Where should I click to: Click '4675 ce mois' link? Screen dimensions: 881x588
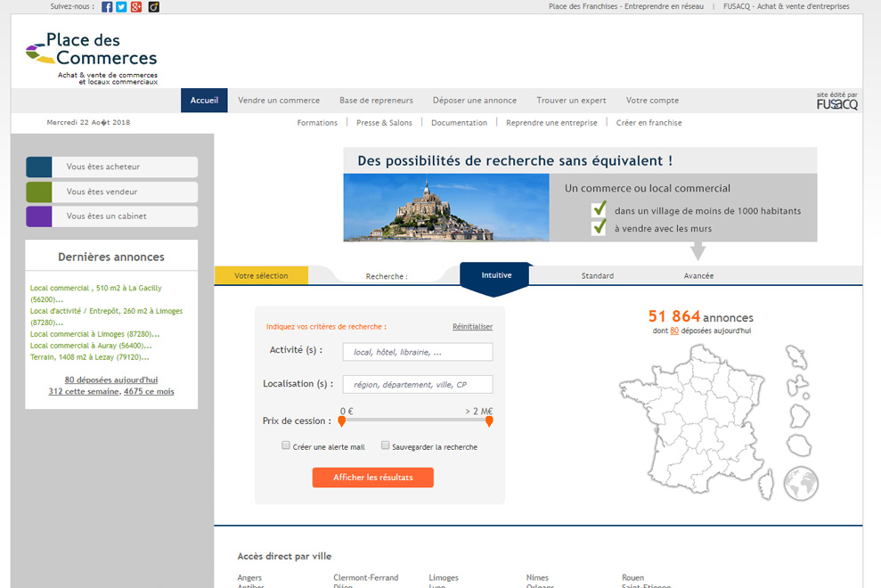coord(149,391)
